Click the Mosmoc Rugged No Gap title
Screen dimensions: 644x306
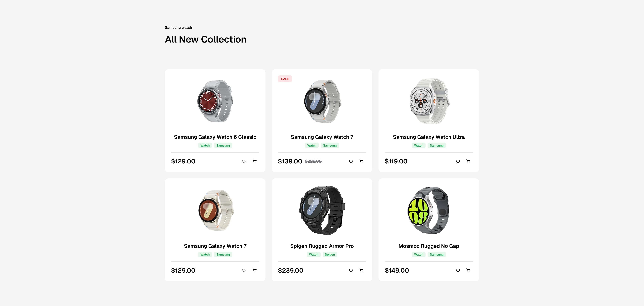pyautogui.click(x=428, y=246)
